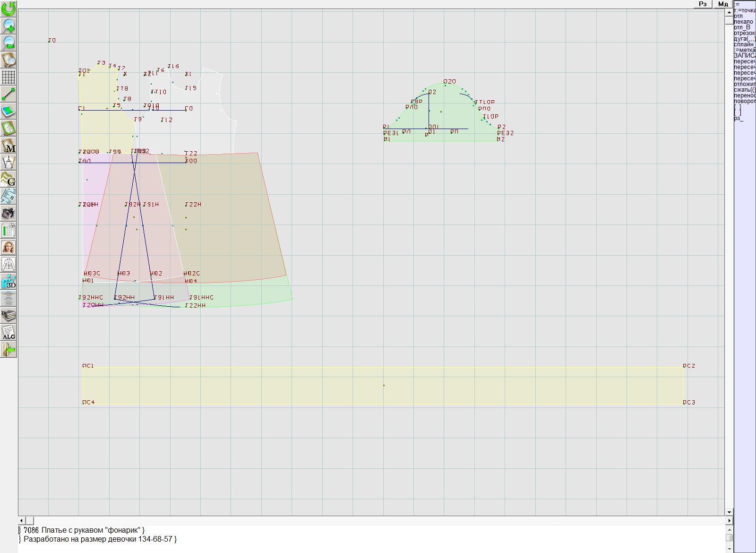Viewport: 756px width, 553px height.
Task: Click the horizontal scrollbar left arrow
Action: pyautogui.click(x=22, y=520)
